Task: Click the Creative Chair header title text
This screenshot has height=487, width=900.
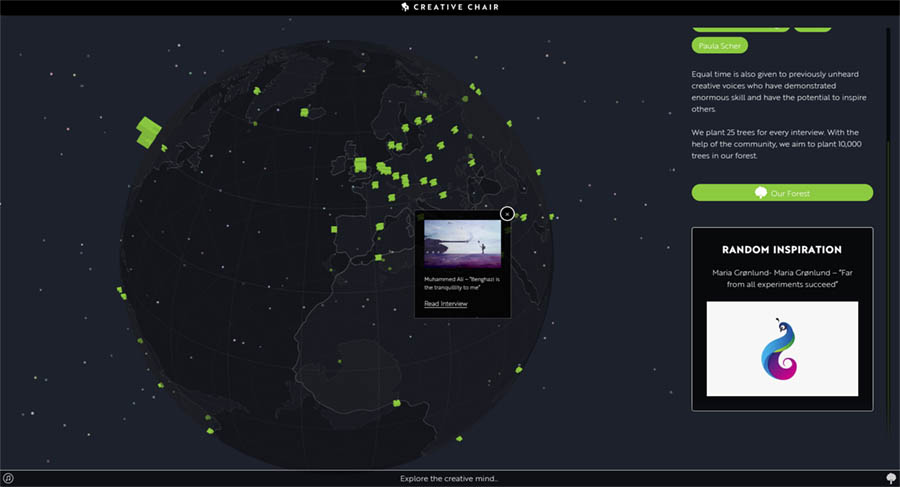Action: point(456,7)
